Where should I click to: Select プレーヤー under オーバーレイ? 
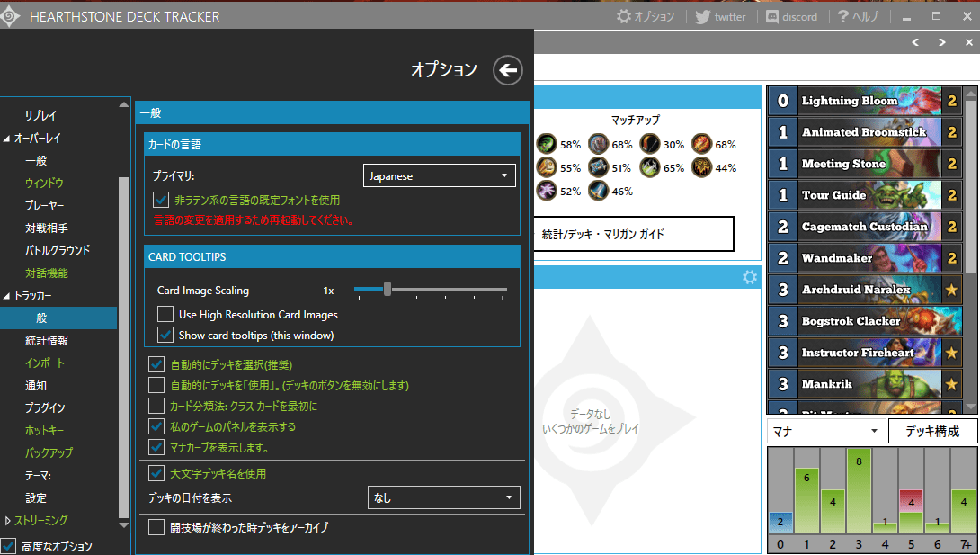(44, 205)
